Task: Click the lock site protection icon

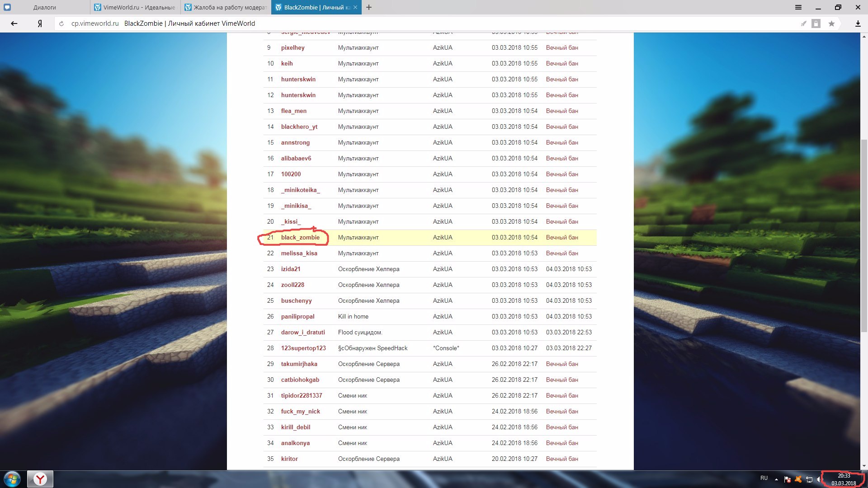Action: [816, 23]
